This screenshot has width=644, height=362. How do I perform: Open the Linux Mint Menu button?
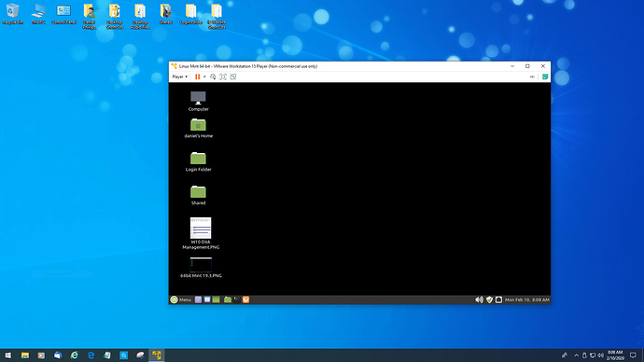click(x=181, y=299)
